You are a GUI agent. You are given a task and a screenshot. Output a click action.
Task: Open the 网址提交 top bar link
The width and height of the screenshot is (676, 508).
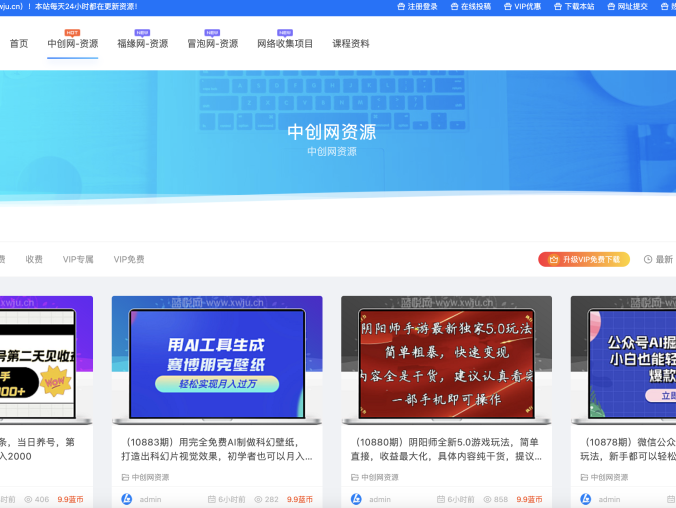click(632, 6)
